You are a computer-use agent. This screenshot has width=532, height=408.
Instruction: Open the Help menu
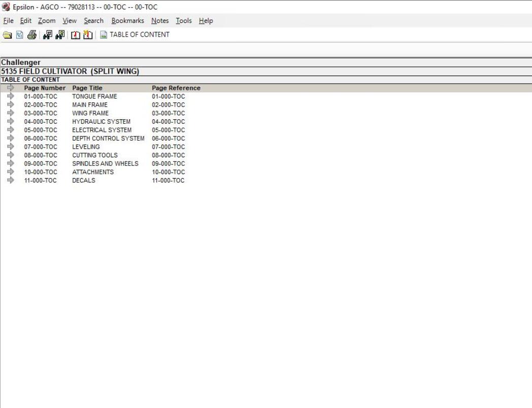(206, 21)
